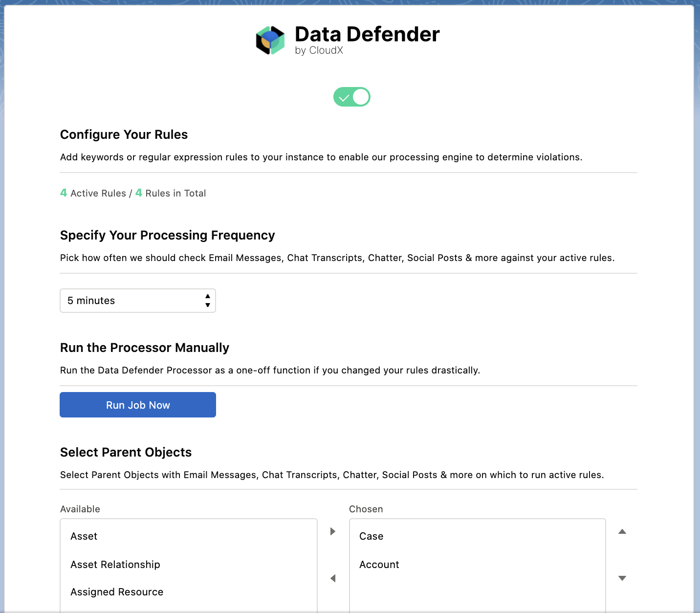Click the 4 Rules in Total count
This screenshot has width=700, height=613.
(x=171, y=193)
